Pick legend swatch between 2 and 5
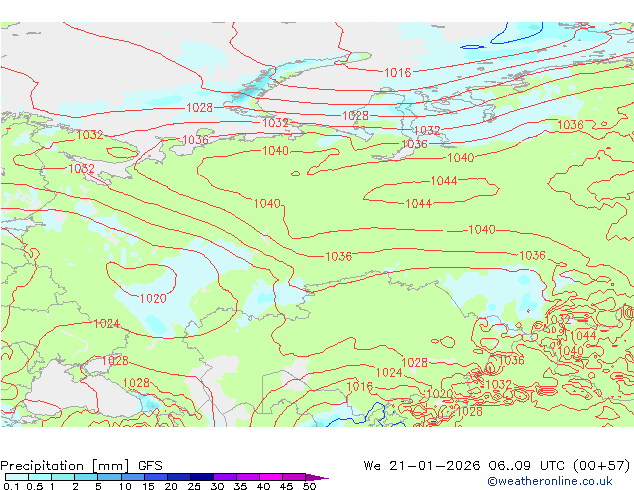 (x=86, y=477)
